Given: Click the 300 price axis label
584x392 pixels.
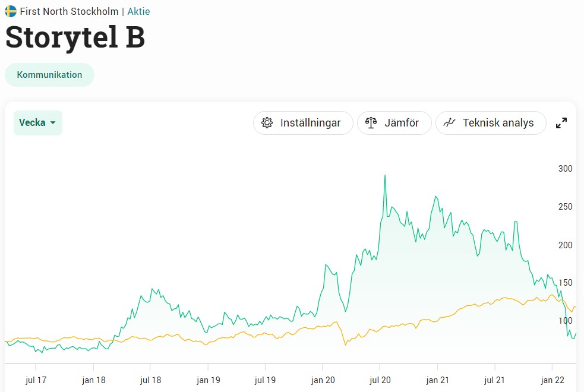Looking at the screenshot, I should [565, 169].
